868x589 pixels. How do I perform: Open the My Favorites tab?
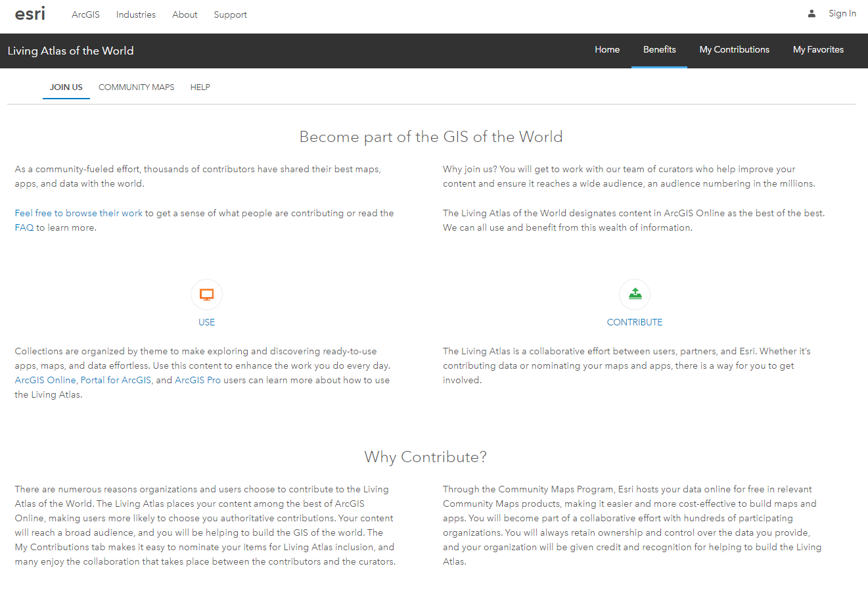point(818,50)
